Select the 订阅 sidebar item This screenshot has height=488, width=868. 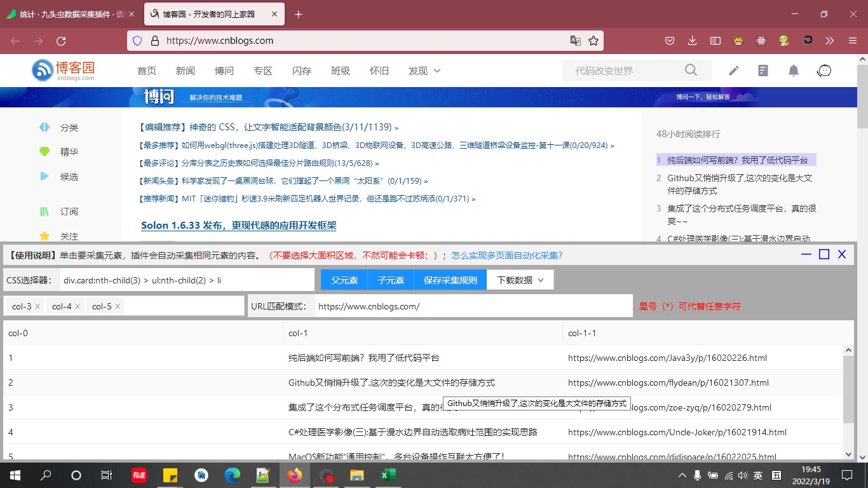pos(58,212)
